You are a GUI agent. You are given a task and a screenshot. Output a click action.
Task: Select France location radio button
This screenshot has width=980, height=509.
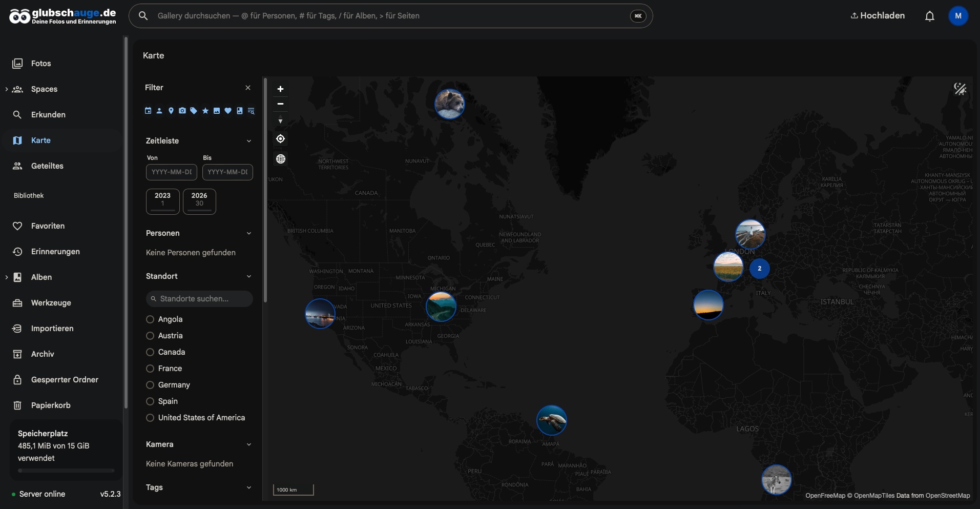150,369
